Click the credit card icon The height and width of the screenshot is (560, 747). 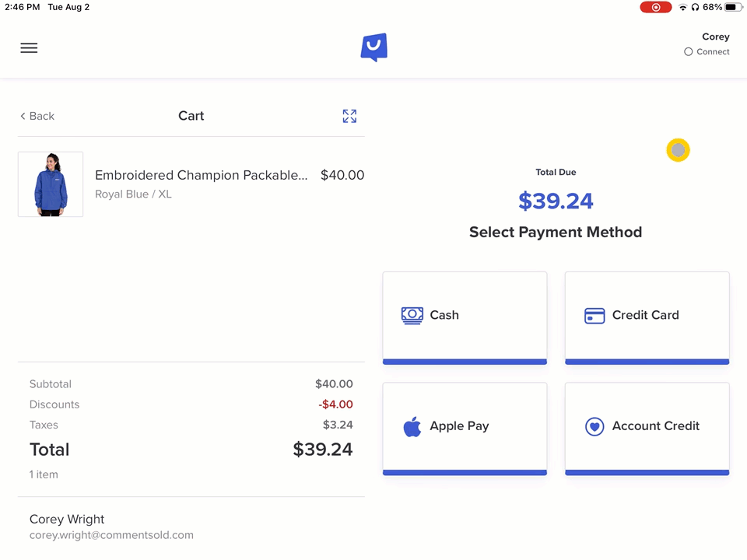point(594,316)
